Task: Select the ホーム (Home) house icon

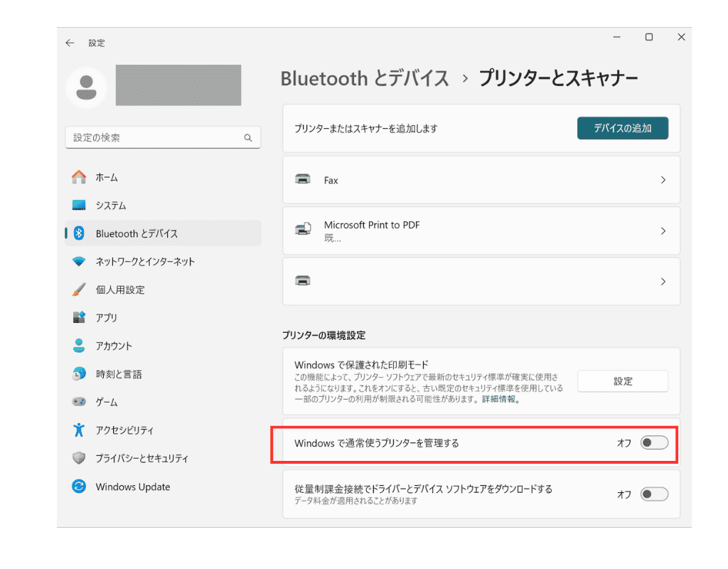Action: pos(78,177)
